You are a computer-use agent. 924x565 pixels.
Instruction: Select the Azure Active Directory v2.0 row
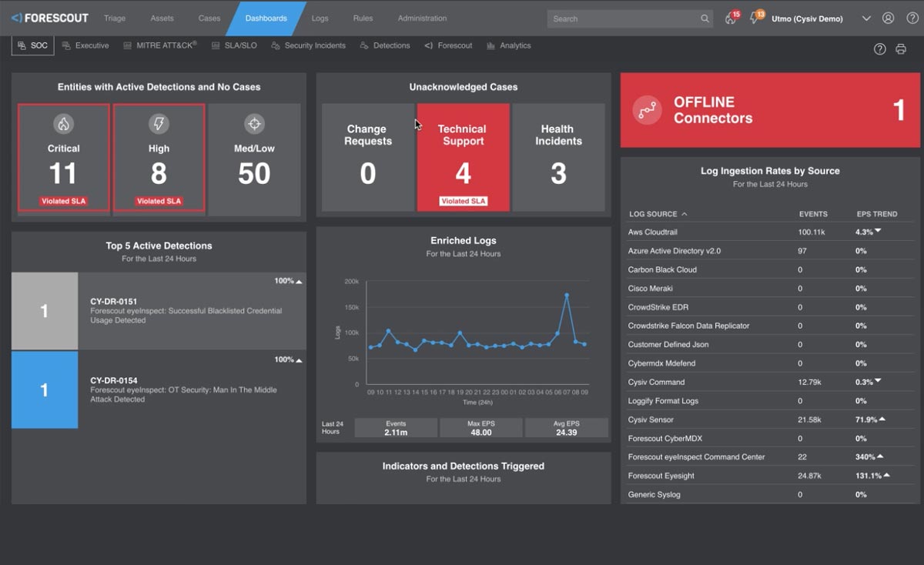click(x=770, y=251)
